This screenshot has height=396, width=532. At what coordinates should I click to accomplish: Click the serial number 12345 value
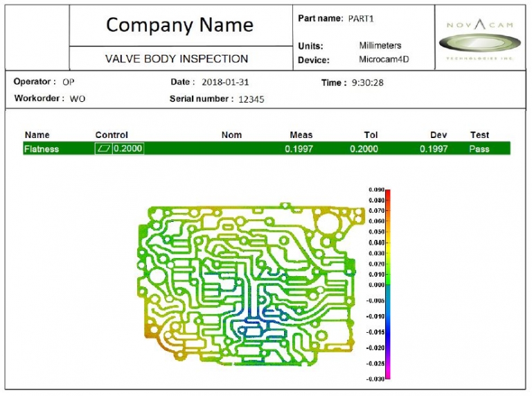(251, 99)
